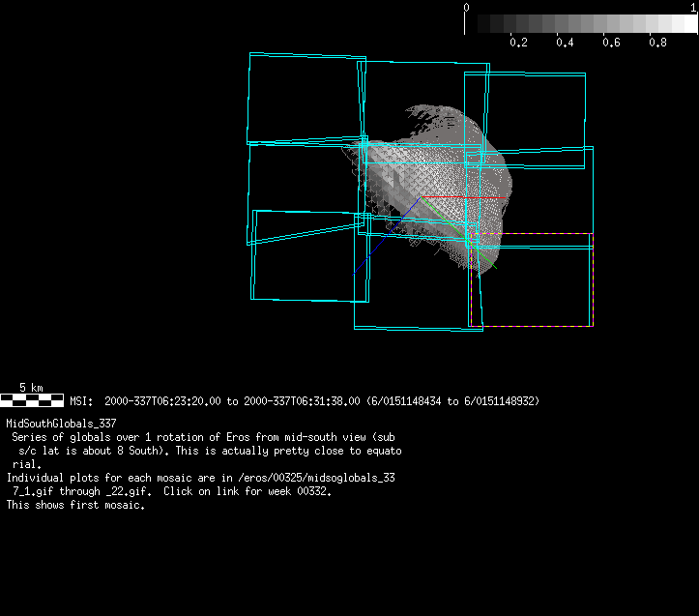
Task: Click the "week 00332" text in the description
Action: tap(300, 491)
